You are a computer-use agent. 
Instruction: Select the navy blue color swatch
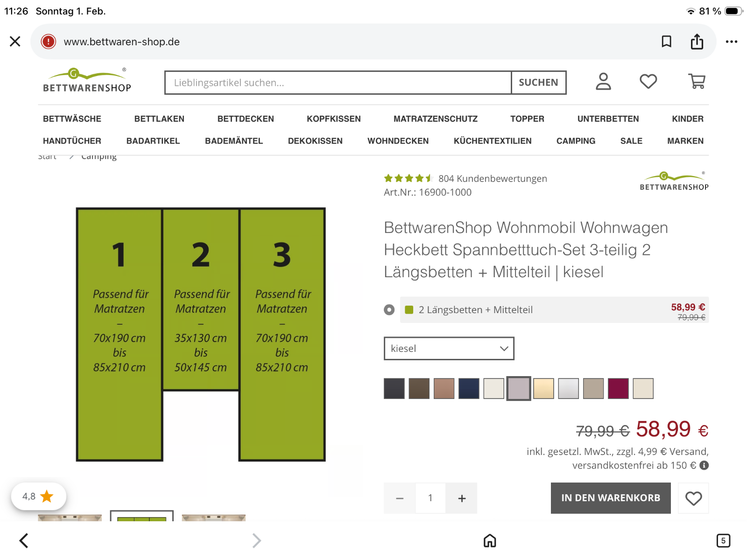click(469, 388)
